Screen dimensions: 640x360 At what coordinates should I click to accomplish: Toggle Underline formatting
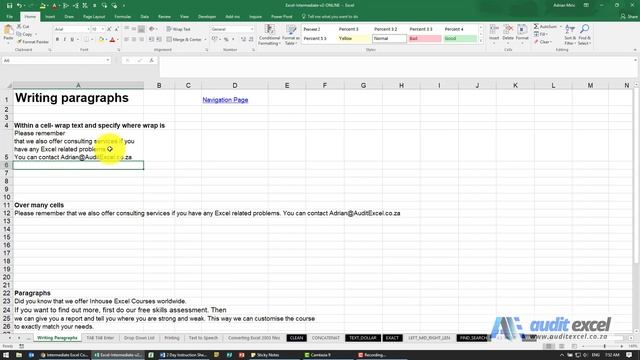72,40
